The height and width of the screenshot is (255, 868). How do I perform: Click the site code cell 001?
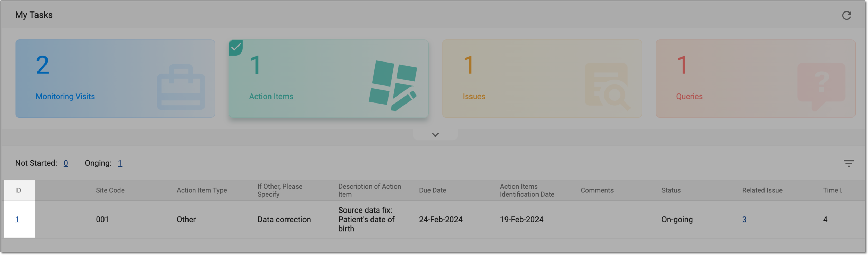click(x=102, y=220)
